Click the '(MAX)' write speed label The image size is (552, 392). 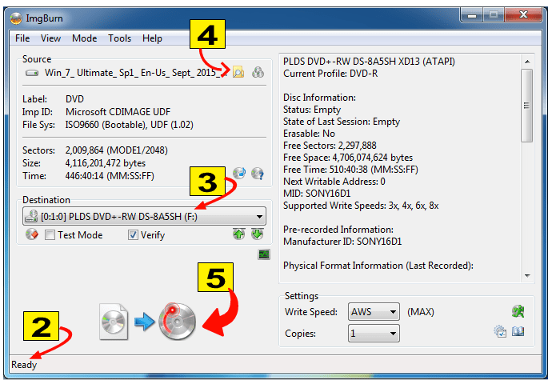421,312
